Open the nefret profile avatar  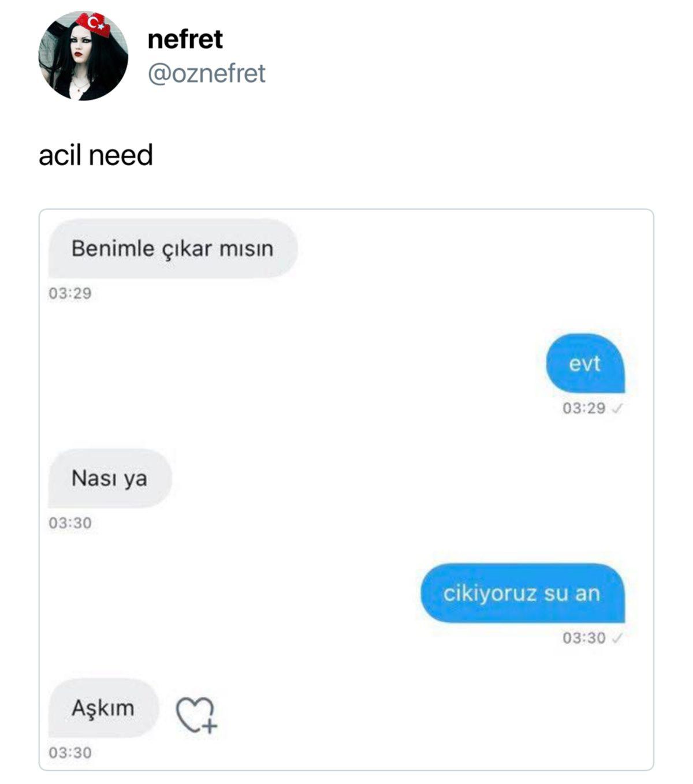click(83, 56)
